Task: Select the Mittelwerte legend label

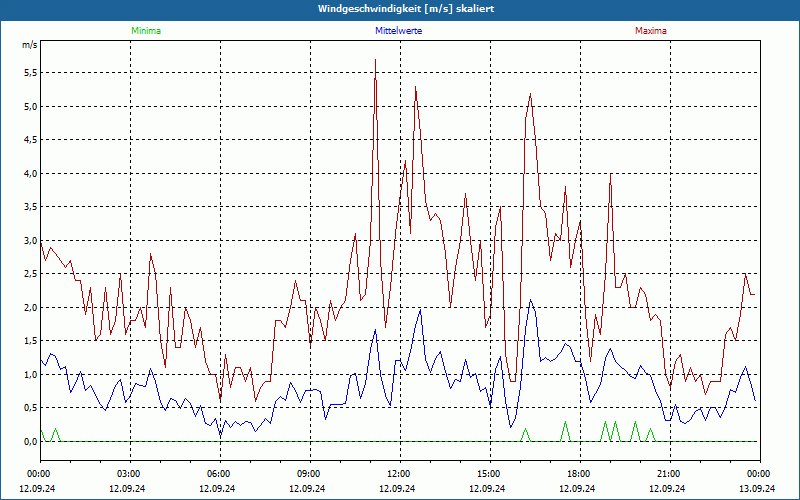Action: (399, 31)
